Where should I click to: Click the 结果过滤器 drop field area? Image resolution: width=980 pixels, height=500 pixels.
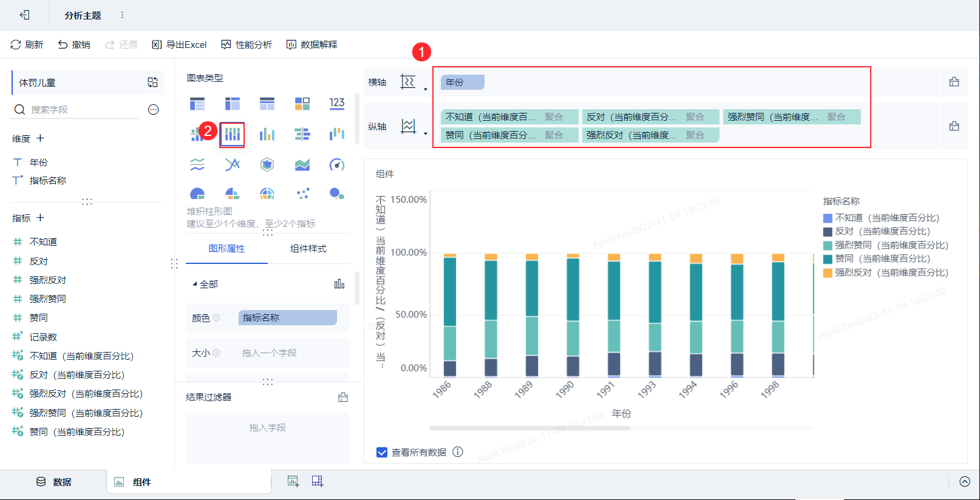pyautogui.click(x=267, y=437)
